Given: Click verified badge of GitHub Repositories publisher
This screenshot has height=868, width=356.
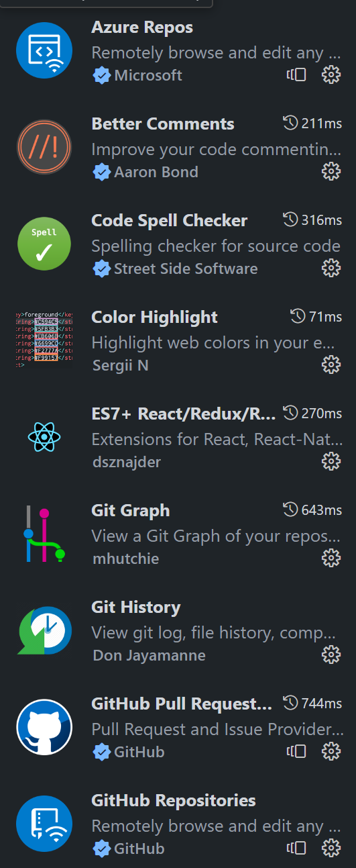Looking at the screenshot, I should [101, 849].
